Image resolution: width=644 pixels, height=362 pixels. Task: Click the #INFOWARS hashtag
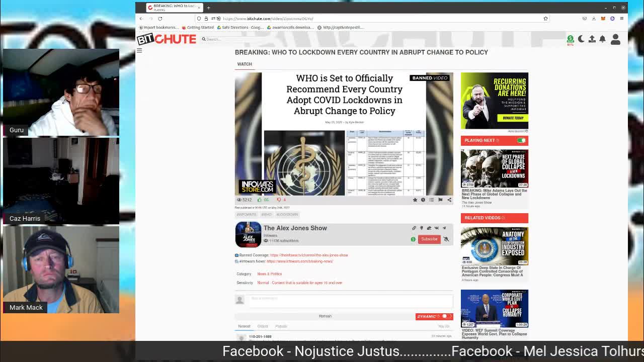(247, 215)
